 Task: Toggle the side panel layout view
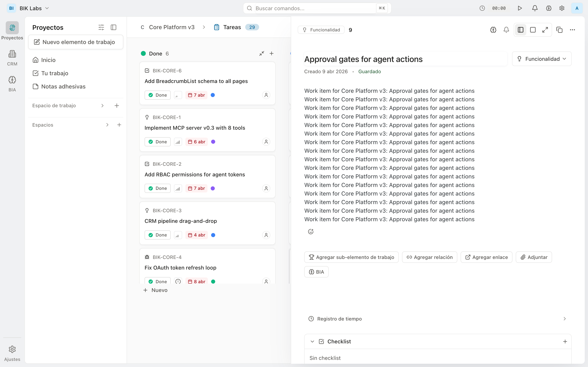click(520, 30)
